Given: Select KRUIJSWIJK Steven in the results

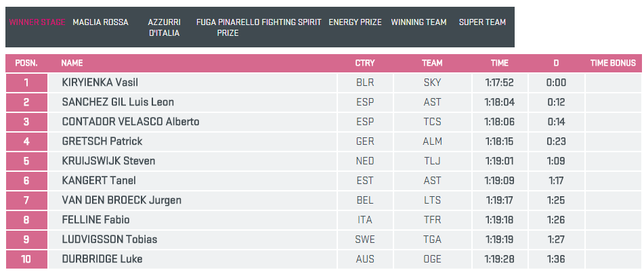Looking at the screenshot, I should (108, 161).
